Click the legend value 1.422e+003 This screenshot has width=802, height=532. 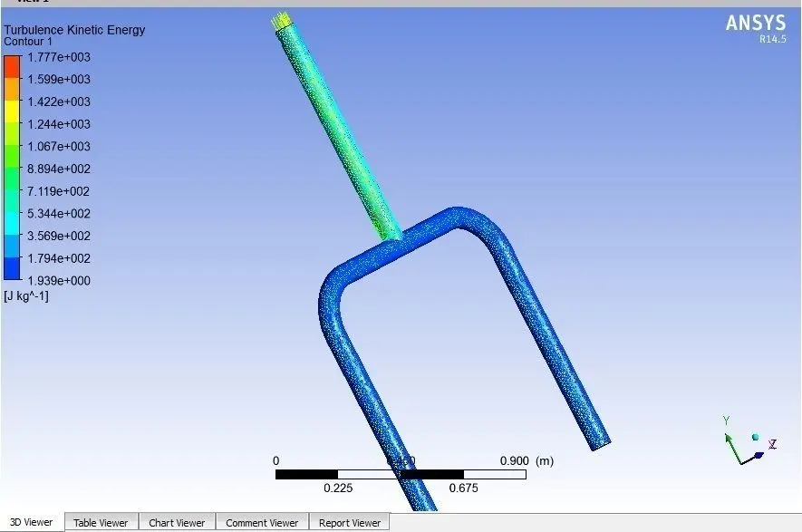pos(59,102)
